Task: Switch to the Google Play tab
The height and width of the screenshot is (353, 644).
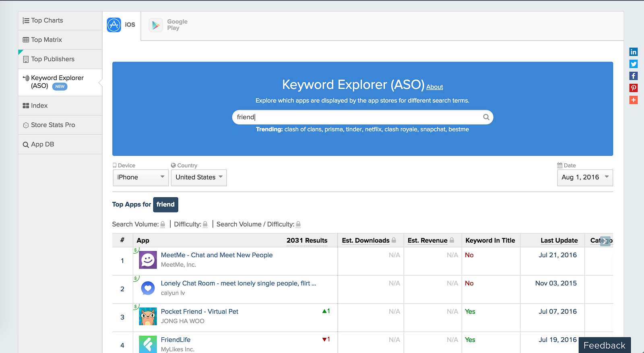Action: (x=169, y=25)
